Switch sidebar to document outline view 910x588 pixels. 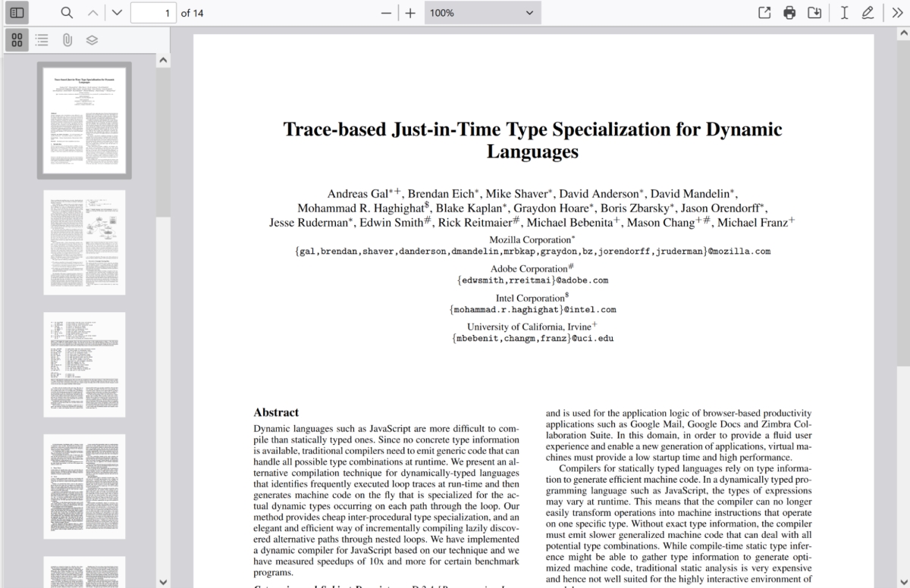pyautogui.click(x=42, y=40)
